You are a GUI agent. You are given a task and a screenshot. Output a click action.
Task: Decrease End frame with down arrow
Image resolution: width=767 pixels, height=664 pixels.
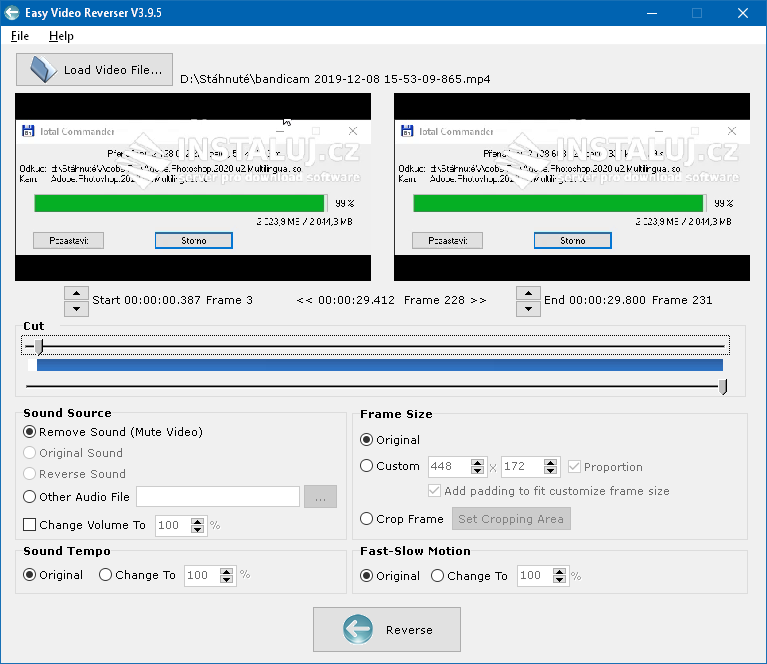click(x=528, y=308)
